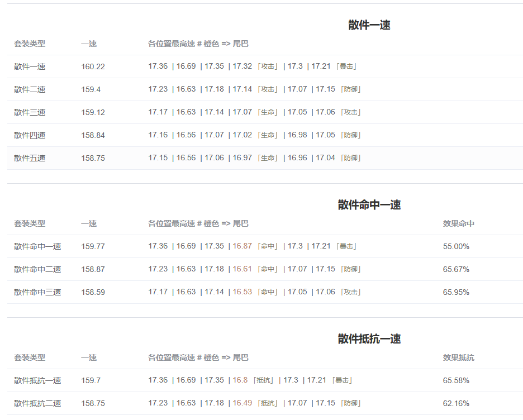The height and width of the screenshot is (420, 523).
Task: Select the 散件二速 row name cell
Action: click(30, 89)
